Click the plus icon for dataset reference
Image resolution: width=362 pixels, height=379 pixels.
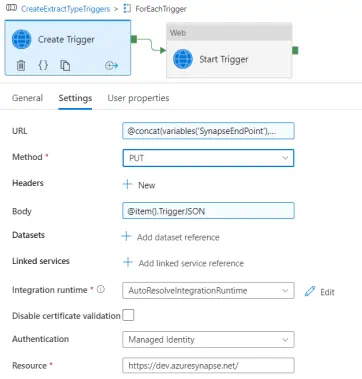coord(126,236)
